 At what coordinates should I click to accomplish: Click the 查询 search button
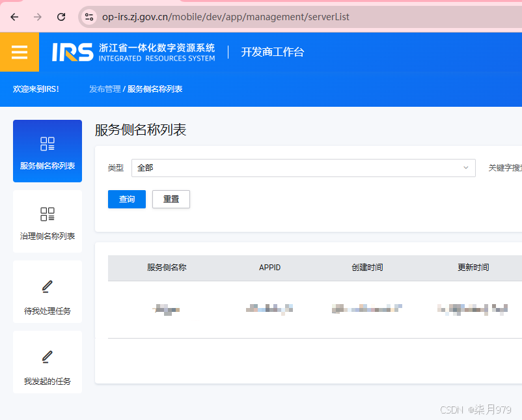click(126, 199)
